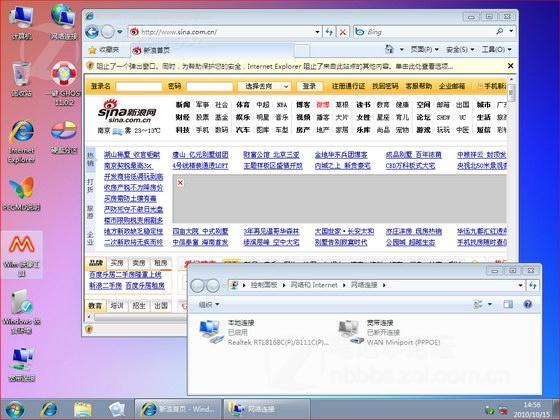The width and height of the screenshot is (560, 420).
Task: Open the pie-chart partition tool desktop icon
Action: click(x=64, y=138)
